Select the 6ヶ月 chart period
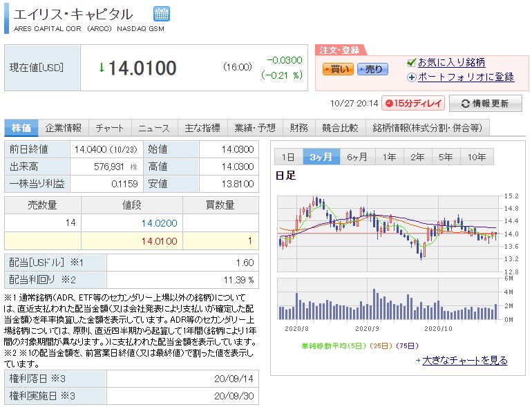 tap(357, 157)
